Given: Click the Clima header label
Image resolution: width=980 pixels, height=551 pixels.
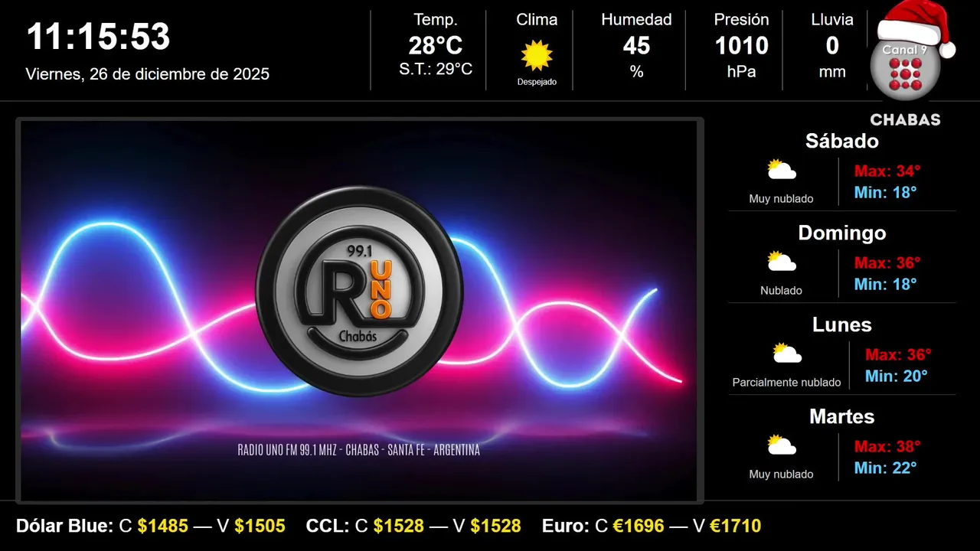Looking at the screenshot, I should pyautogui.click(x=537, y=20).
